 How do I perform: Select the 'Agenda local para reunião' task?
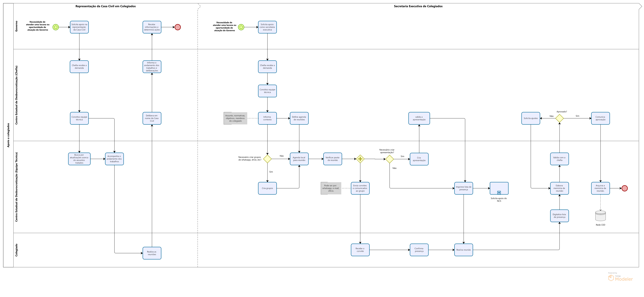pos(299,159)
